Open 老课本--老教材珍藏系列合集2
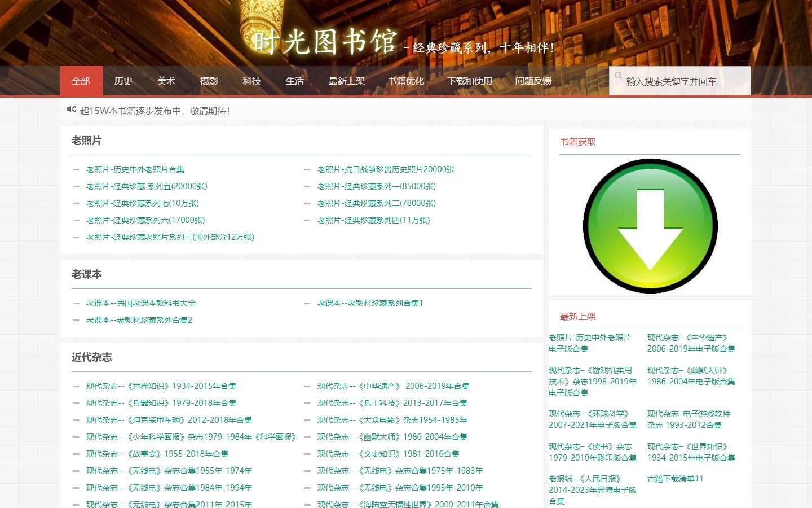The width and height of the screenshot is (812, 508). click(139, 320)
